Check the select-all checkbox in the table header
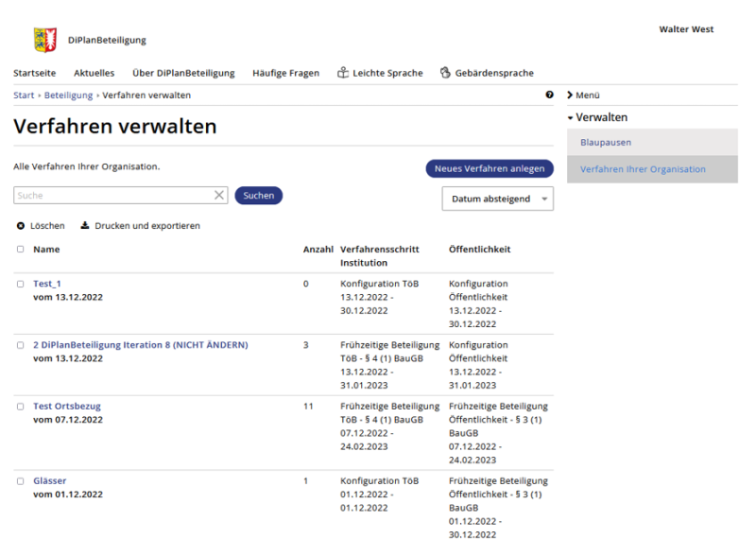This screenshot has height=556, width=756. click(x=20, y=249)
